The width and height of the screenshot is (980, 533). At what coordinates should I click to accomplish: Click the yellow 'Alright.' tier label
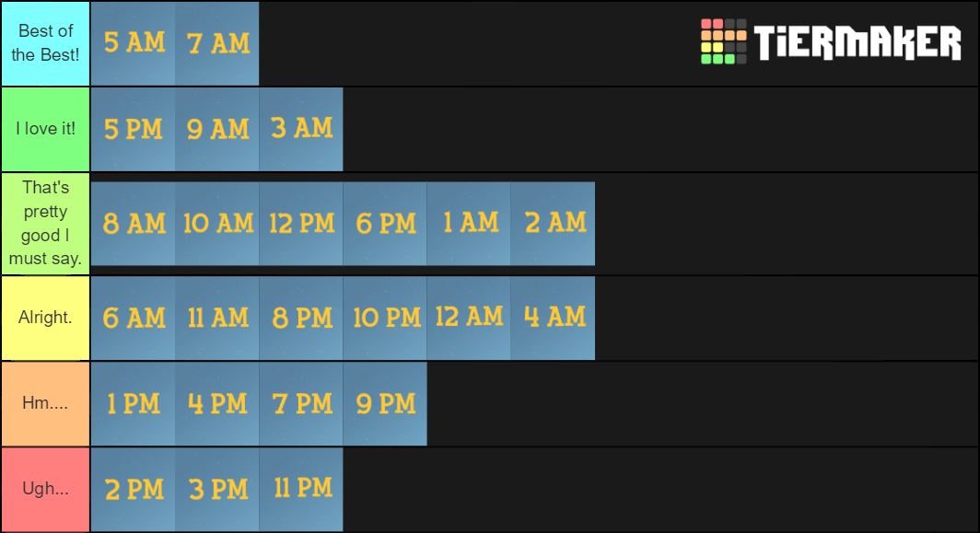pos(46,318)
